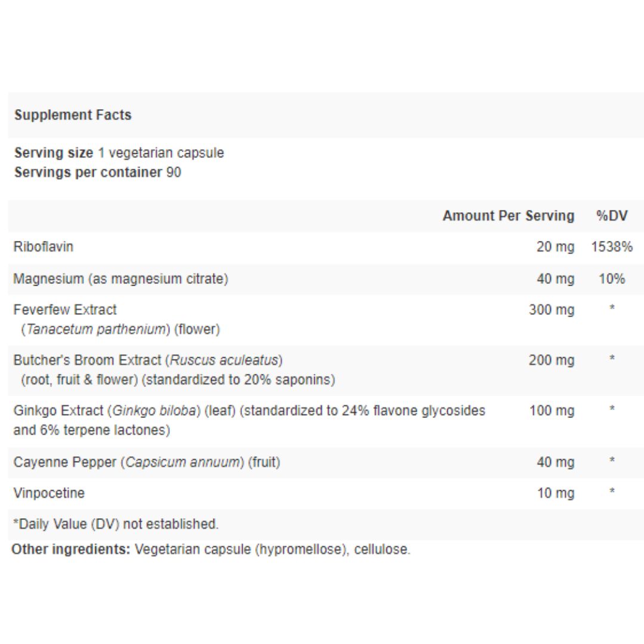The width and height of the screenshot is (644, 644).
Task: Click the Magnesium (as magnesium citrate) row
Action: click(x=120, y=278)
